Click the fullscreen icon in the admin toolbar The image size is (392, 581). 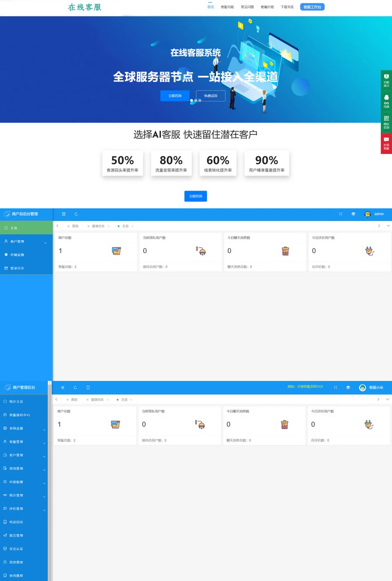click(341, 214)
